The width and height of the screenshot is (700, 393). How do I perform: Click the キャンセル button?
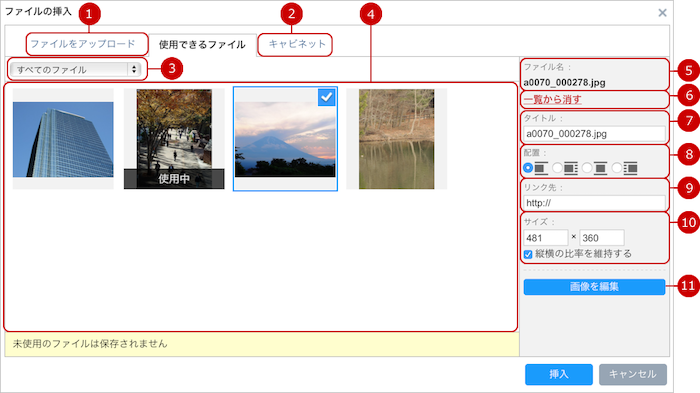tap(633, 374)
